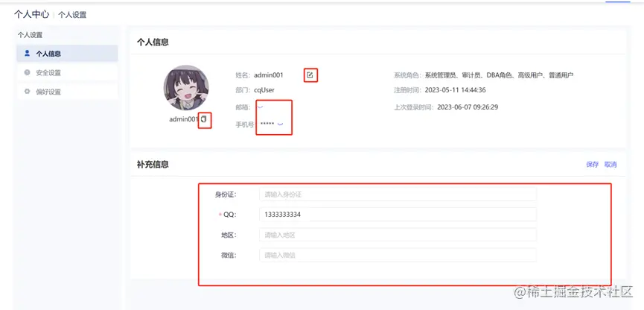
Task: Click the user avatar image
Action: click(x=186, y=88)
